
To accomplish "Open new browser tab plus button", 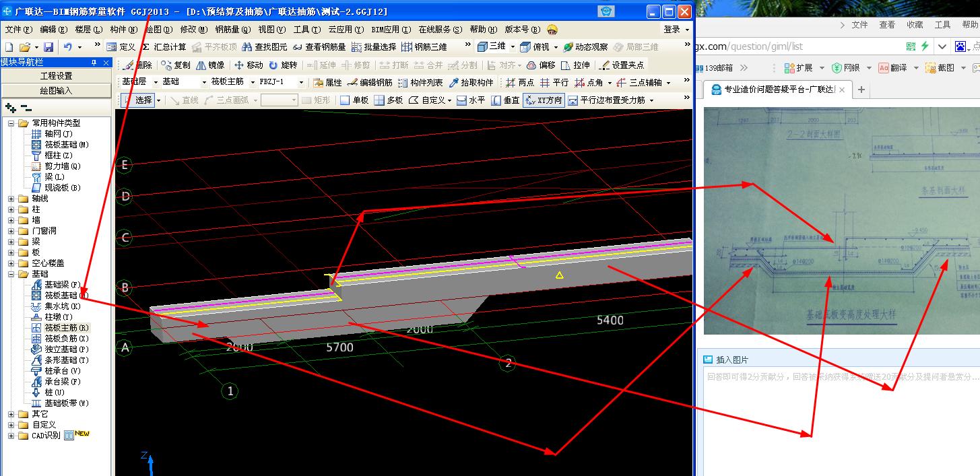I will (861, 90).
